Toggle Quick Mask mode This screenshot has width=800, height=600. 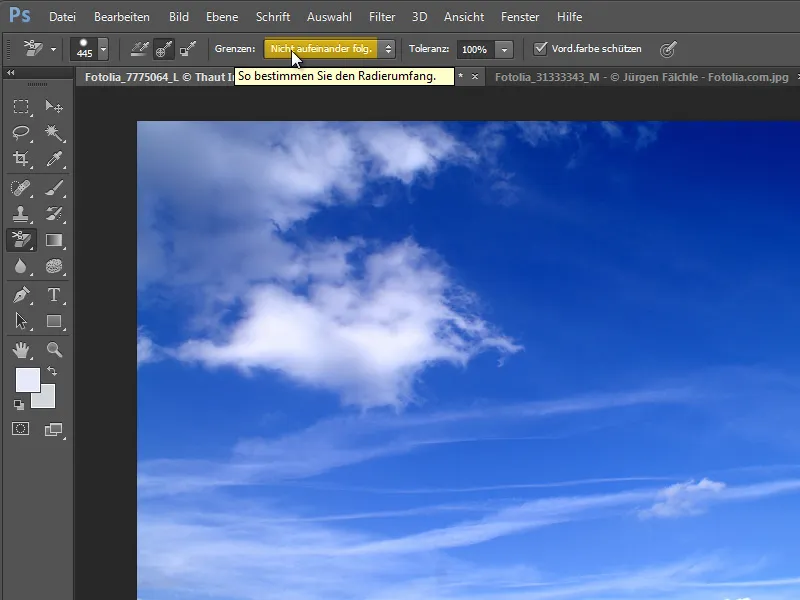20,429
